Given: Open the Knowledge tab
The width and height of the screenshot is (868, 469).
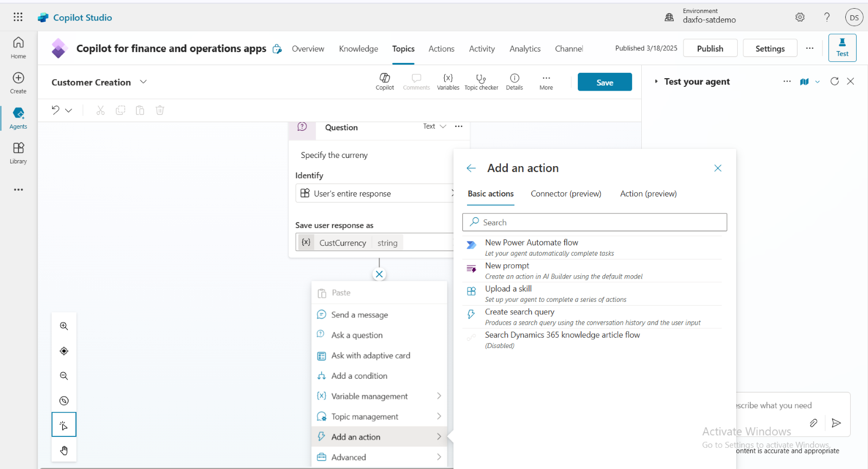Looking at the screenshot, I should click(x=358, y=49).
